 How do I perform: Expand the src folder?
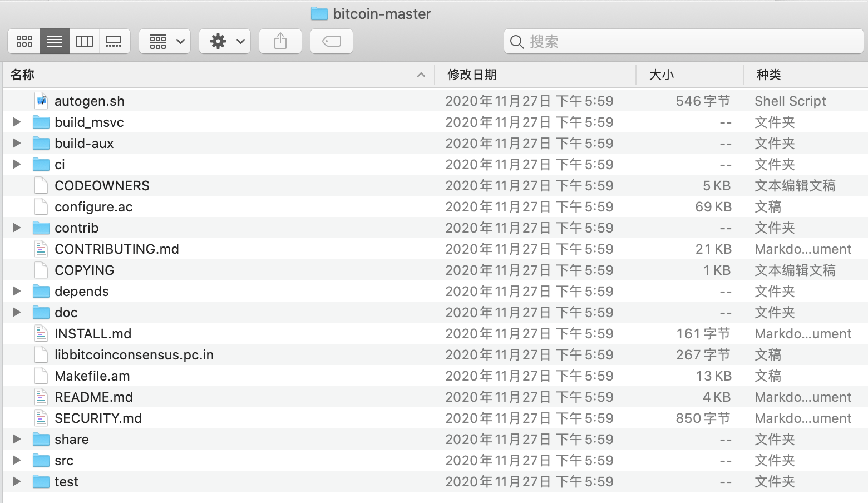click(x=17, y=460)
